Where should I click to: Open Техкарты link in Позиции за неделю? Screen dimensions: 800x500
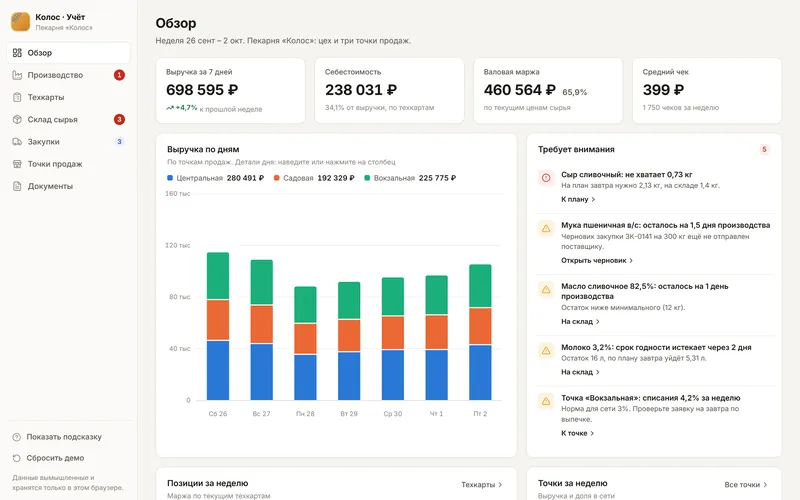pos(482,485)
